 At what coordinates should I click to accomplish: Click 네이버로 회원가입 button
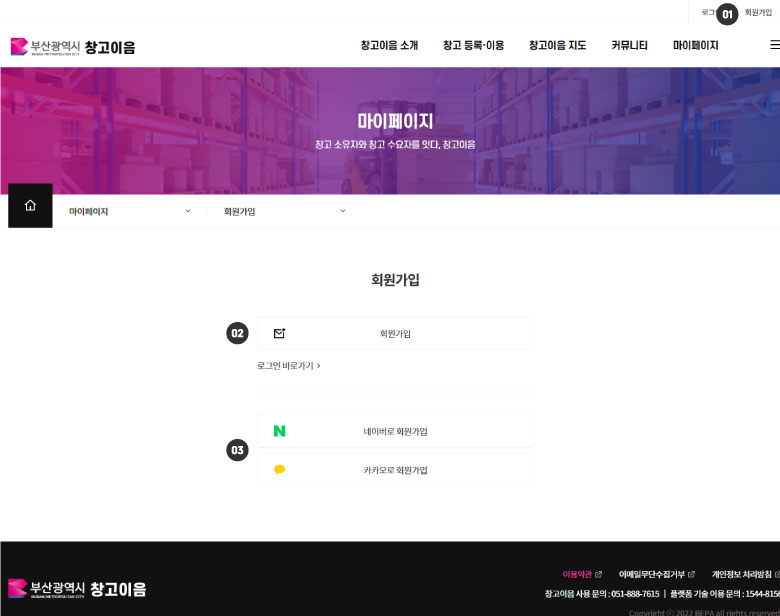click(x=395, y=431)
